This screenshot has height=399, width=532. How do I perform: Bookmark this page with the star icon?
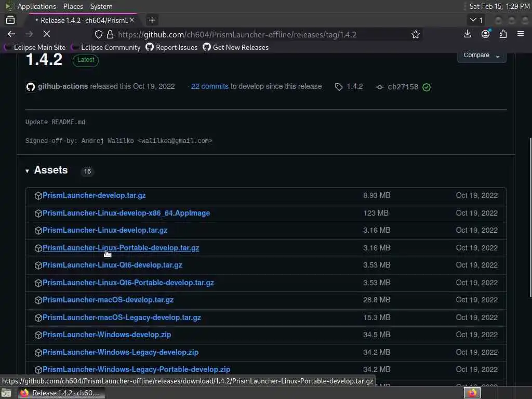(415, 34)
